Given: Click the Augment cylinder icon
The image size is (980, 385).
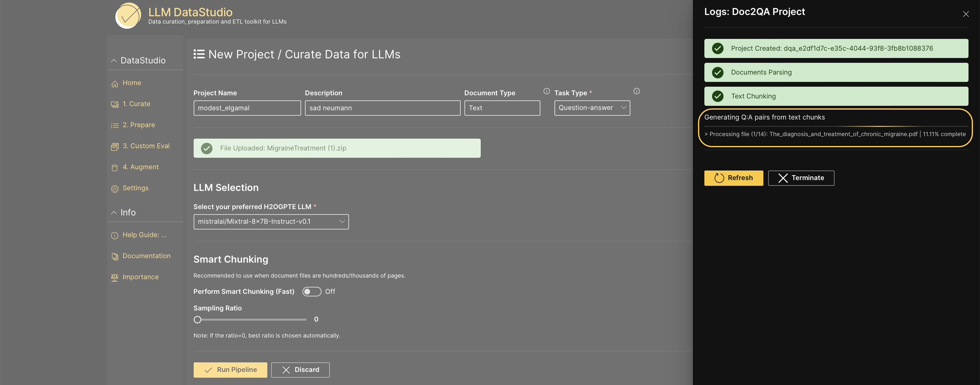Looking at the screenshot, I should [115, 168].
